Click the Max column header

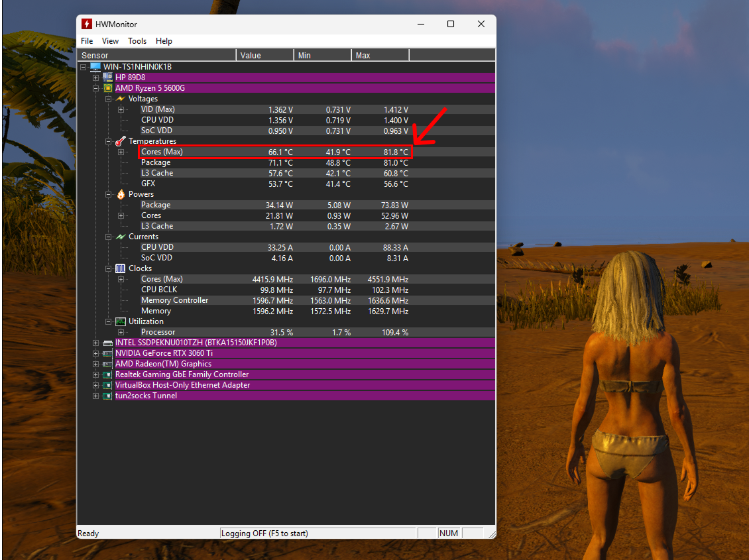click(x=380, y=56)
